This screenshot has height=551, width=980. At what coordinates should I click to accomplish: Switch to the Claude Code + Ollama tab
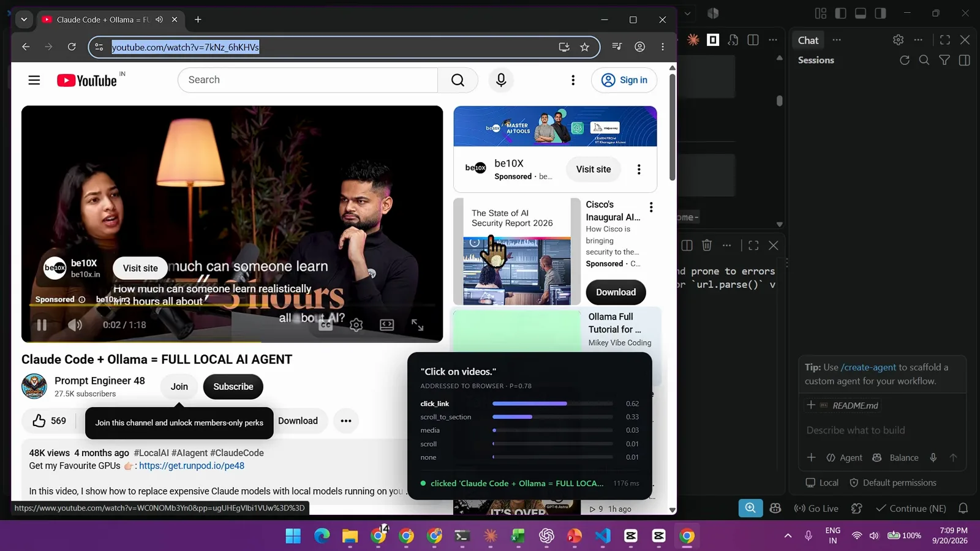pos(103,20)
